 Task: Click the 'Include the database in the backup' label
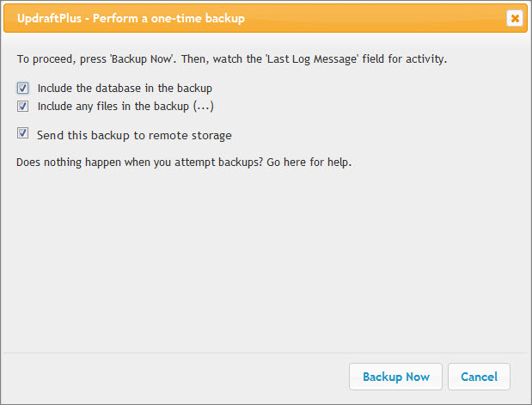(x=125, y=89)
